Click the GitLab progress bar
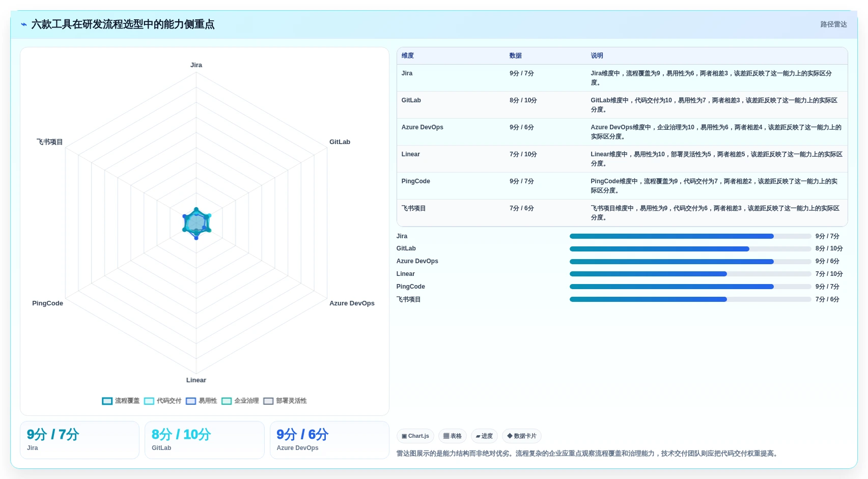Screen dimensions: 868x479 [690, 249]
